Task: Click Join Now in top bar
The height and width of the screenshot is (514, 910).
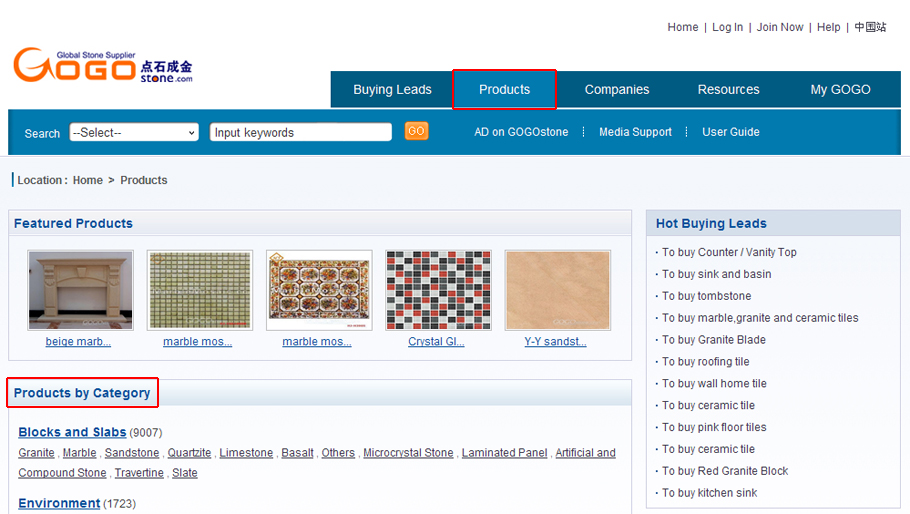Action: click(780, 27)
